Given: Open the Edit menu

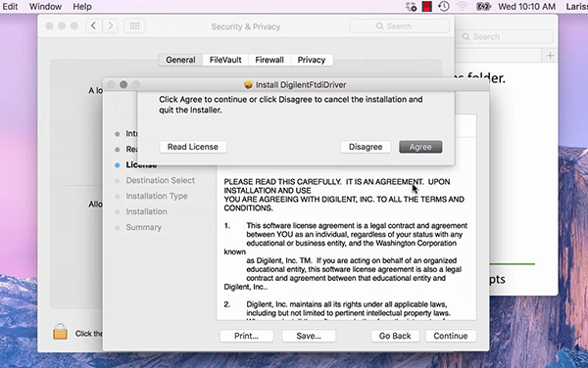Looking at the screenshot, I should coord(10,7).
